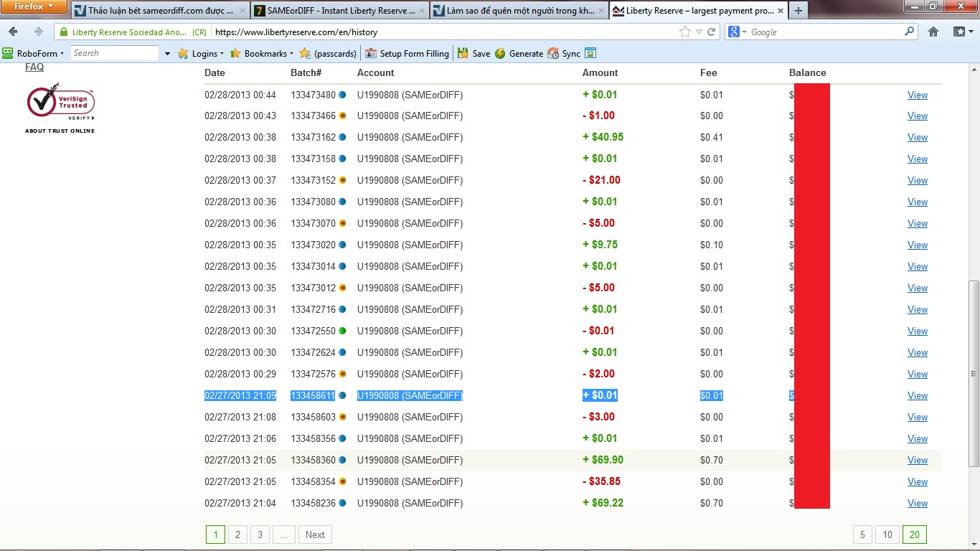Go to history page 2

coord(237,534)
